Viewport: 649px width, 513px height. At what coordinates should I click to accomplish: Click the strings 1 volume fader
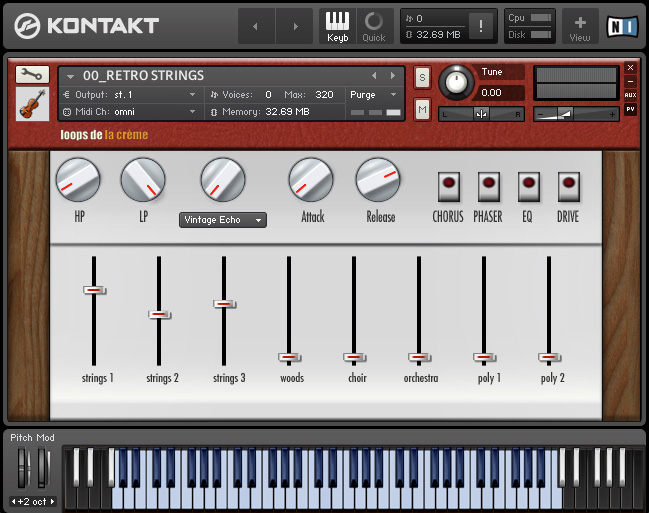pos(94,290)
